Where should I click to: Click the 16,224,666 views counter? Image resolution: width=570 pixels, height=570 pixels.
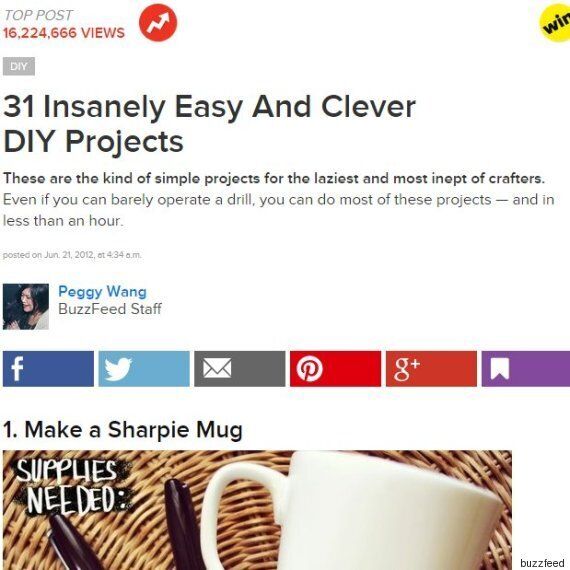coord(64,33)
